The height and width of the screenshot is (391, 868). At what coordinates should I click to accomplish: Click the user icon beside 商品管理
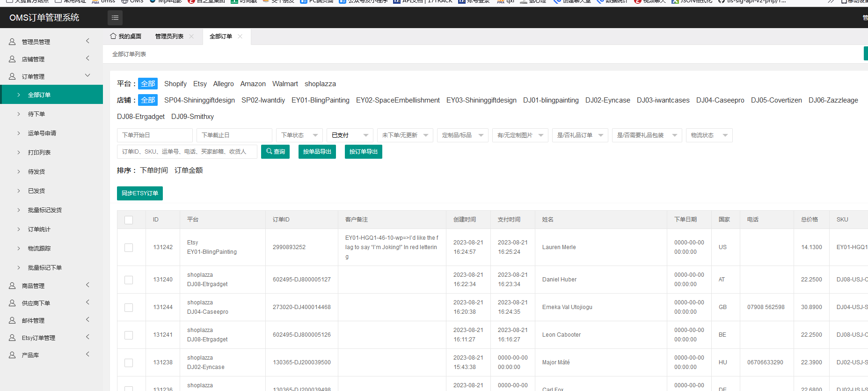(12, 286)
